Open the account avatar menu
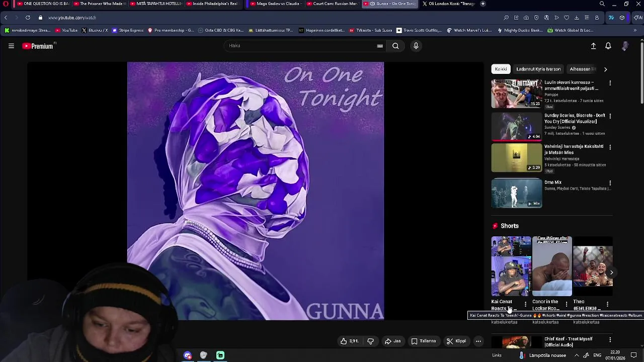 coord(625,46)
